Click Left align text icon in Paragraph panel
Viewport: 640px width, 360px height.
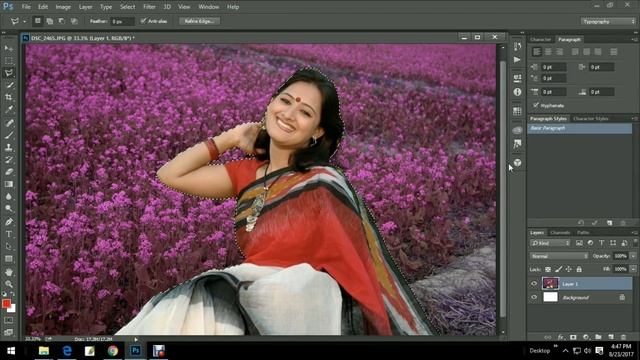click(537, 52)
